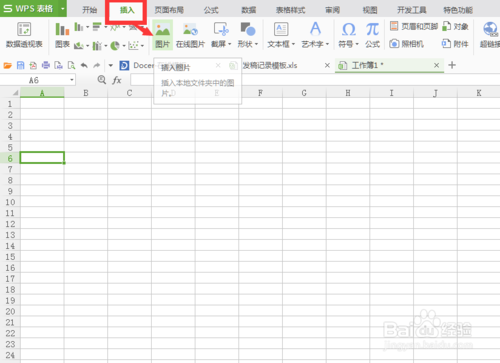Screen dimensions: 500x363
Task: Expand the scatter chart type dropdown
Action: pyautogui.click(x=142, y=45)
